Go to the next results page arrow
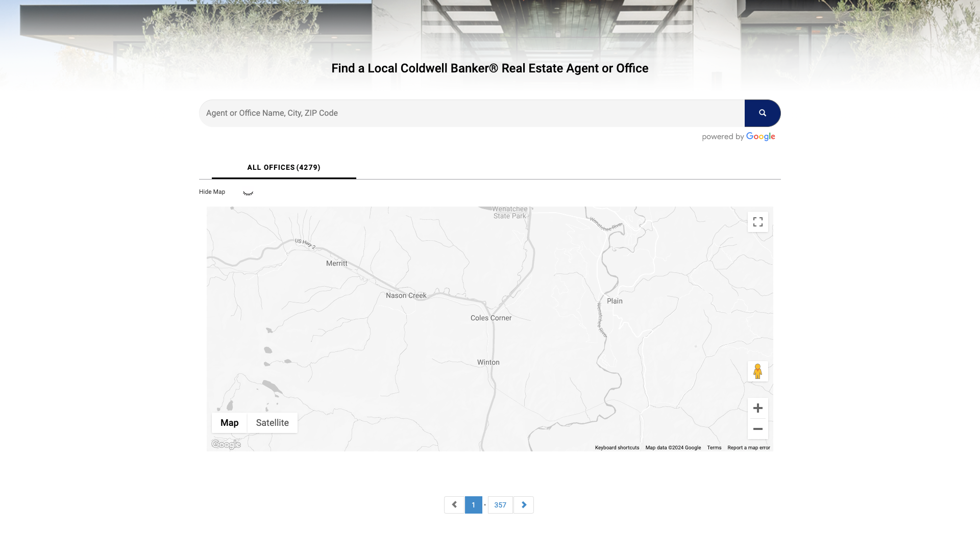The height and width of the screenshot is (534, 980). [524, 505]
